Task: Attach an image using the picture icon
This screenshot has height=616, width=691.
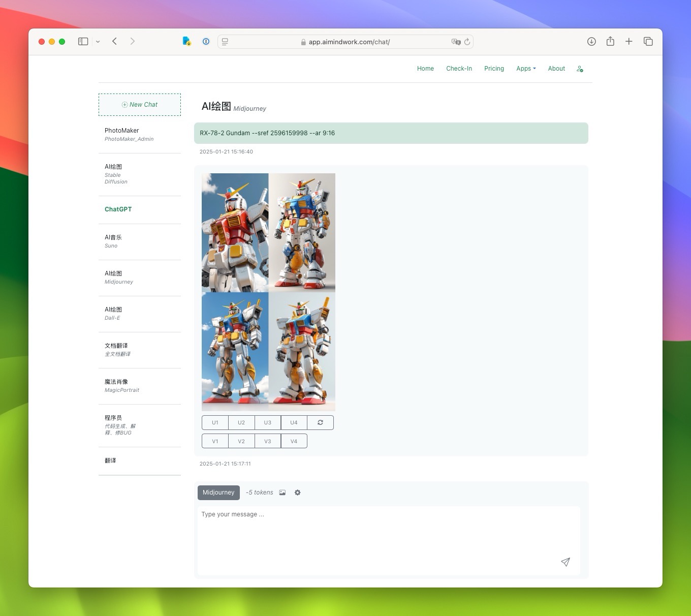Action: coord(282,492)
